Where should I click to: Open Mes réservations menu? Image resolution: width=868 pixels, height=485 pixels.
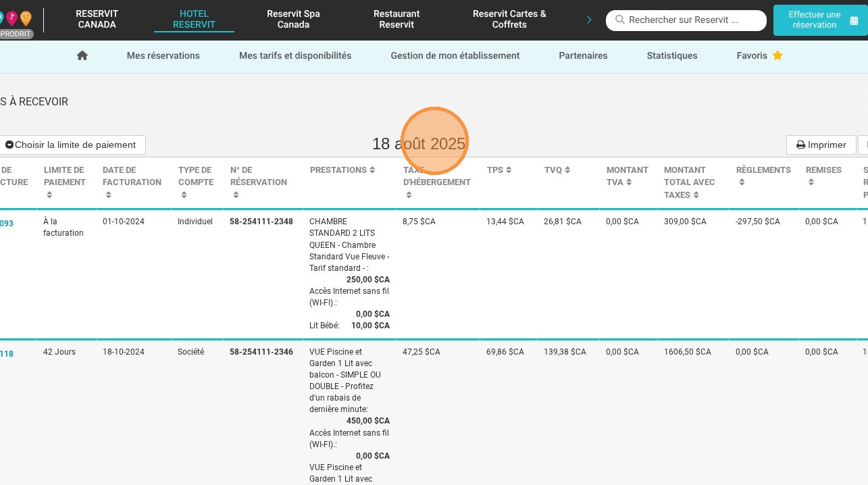pos(163,55)
